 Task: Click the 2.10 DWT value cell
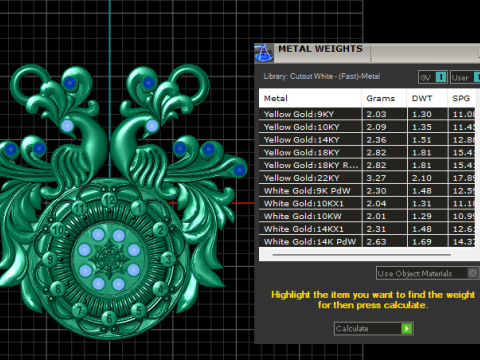[427, 178]
